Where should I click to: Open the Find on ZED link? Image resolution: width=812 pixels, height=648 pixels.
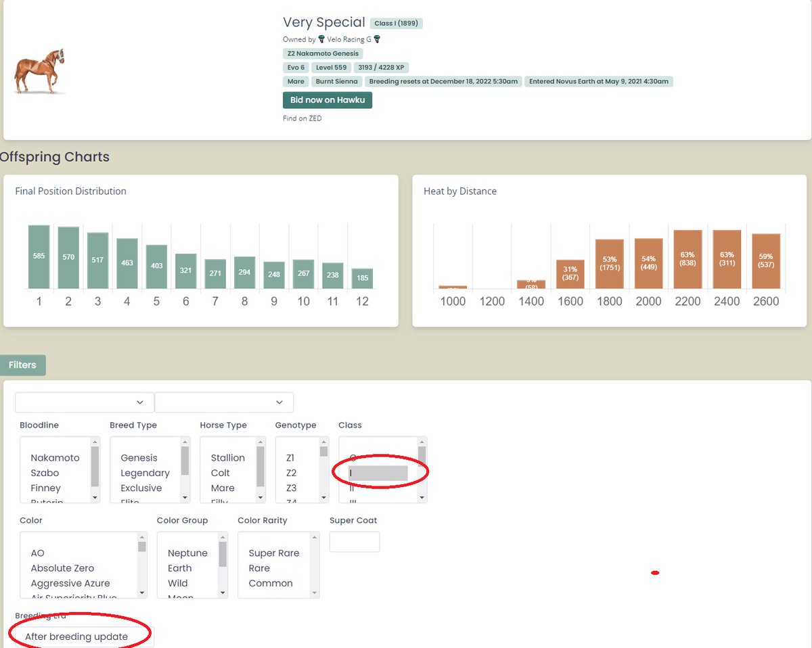point(302,118)
